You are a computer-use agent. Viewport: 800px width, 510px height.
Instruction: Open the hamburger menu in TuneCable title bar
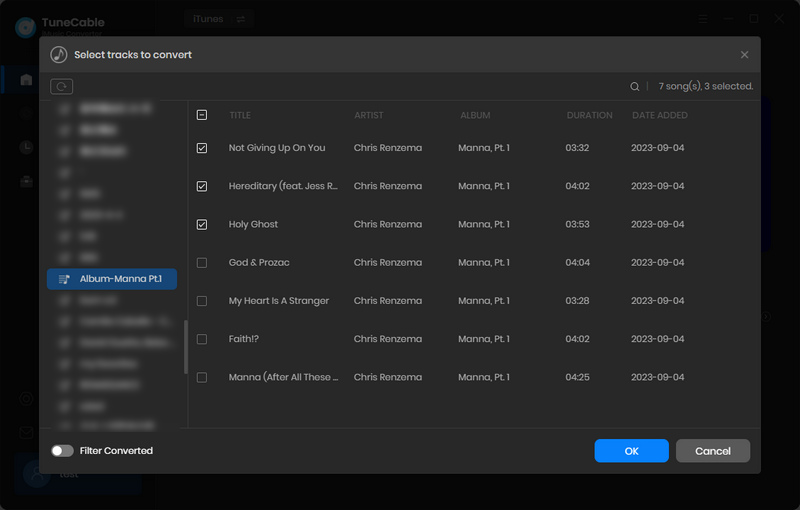pos(703,19)
